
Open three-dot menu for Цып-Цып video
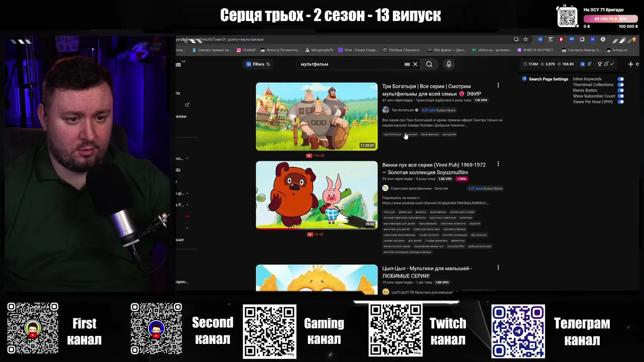click(498, 267)
